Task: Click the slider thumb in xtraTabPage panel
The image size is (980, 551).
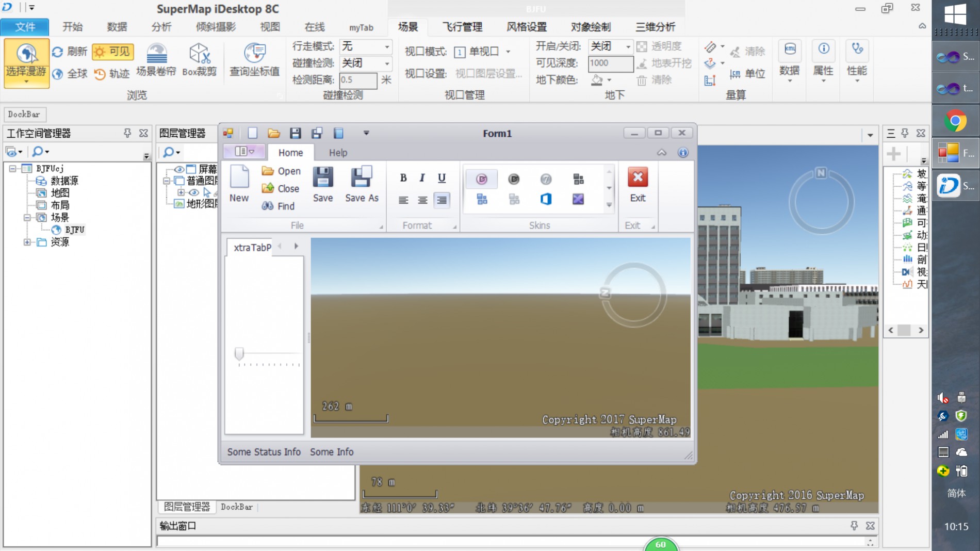Action: pyautogui.click(x=239, y=353)
